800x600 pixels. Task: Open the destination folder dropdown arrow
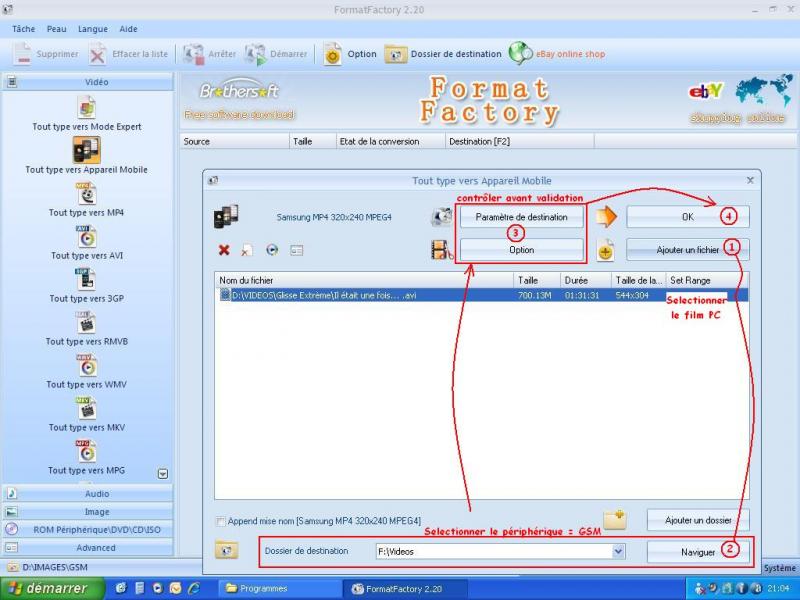click(618, 552)
